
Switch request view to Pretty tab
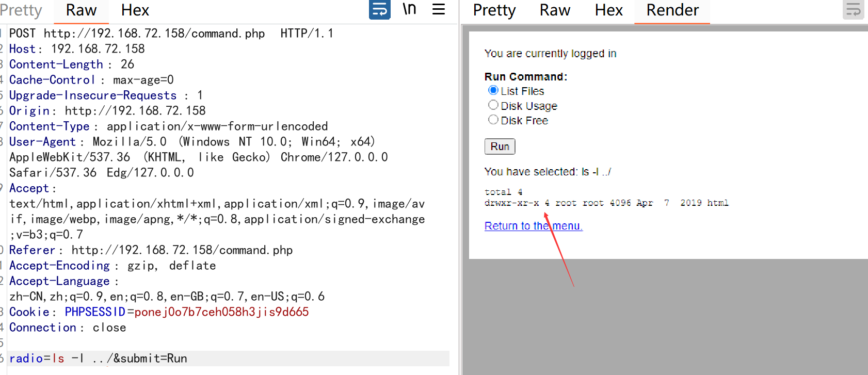coord(21,10)
